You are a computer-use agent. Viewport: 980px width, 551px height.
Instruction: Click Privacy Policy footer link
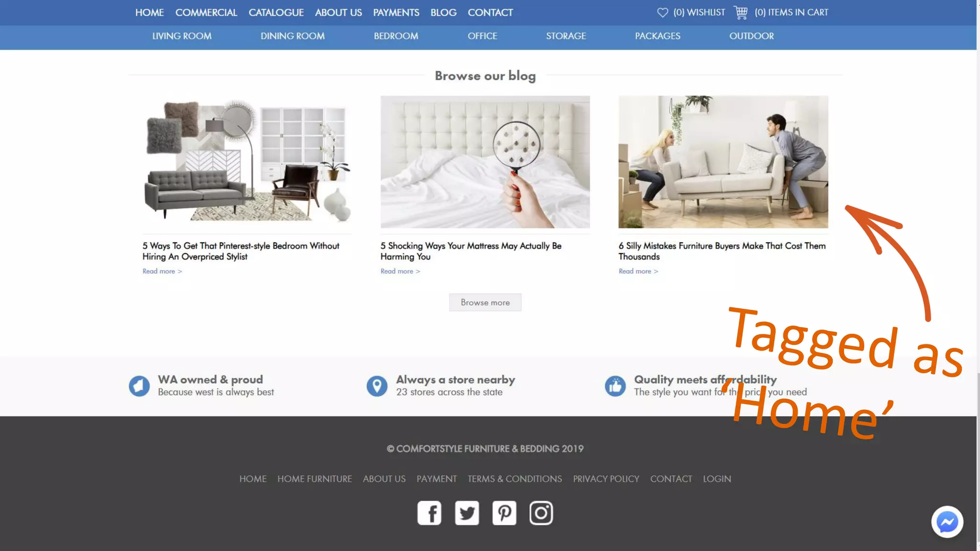[x=606, y=479]
